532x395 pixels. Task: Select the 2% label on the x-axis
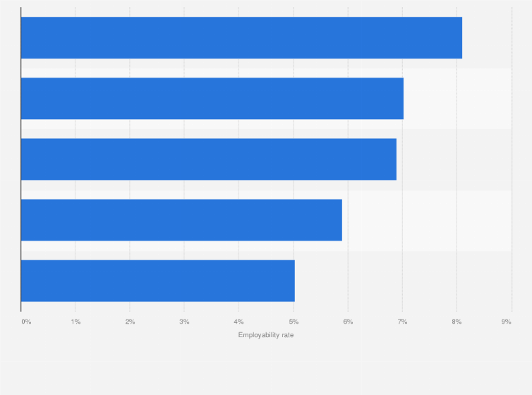[130, 322]
